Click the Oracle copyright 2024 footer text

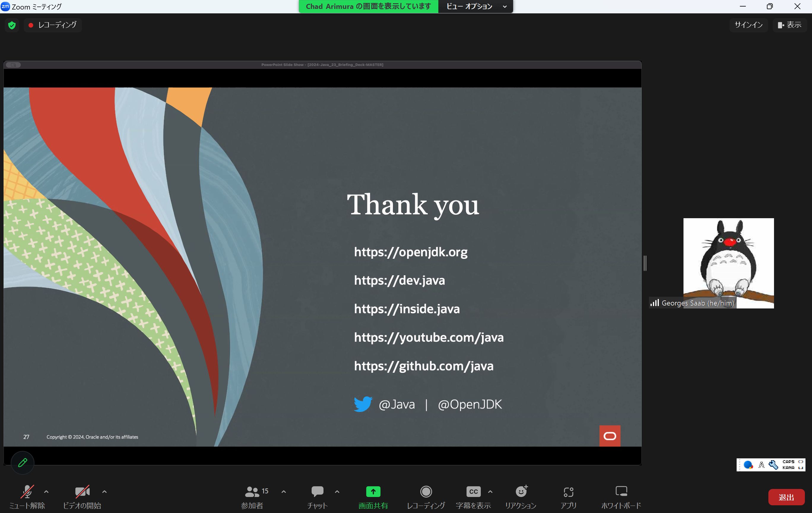point(92,437)
